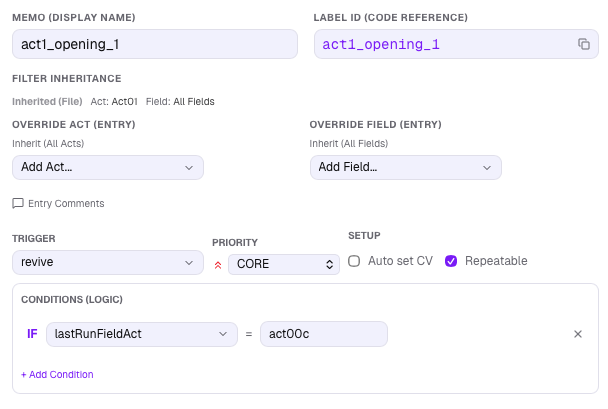Click the inherited Field: All Fields filter
Viewport: 608px width, 409px height.
[180, 101]
